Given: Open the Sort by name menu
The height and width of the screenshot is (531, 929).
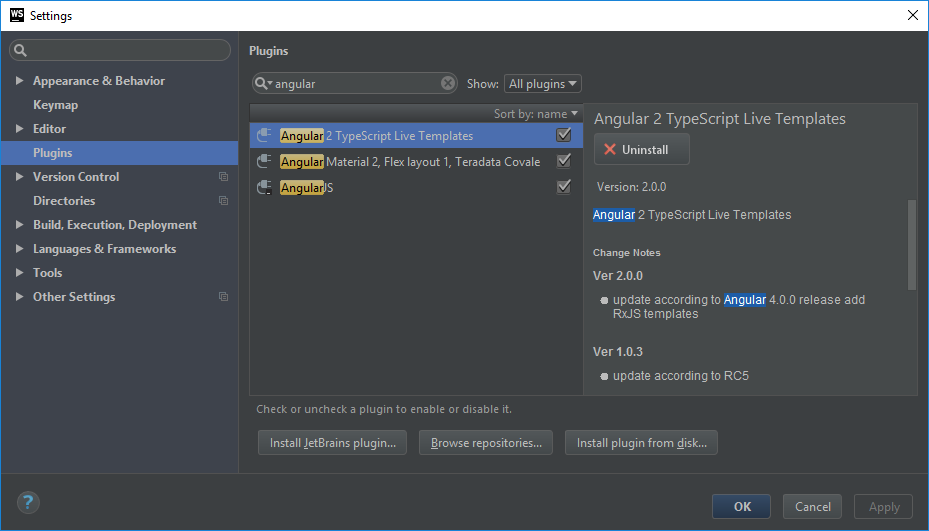Looking at the screenshot, I should [536, 114].
